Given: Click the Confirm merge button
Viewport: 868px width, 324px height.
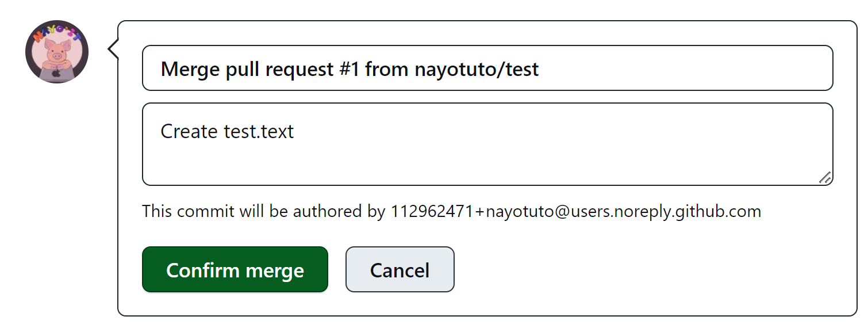Looking at the screenshot, I should tap(235, 270).
